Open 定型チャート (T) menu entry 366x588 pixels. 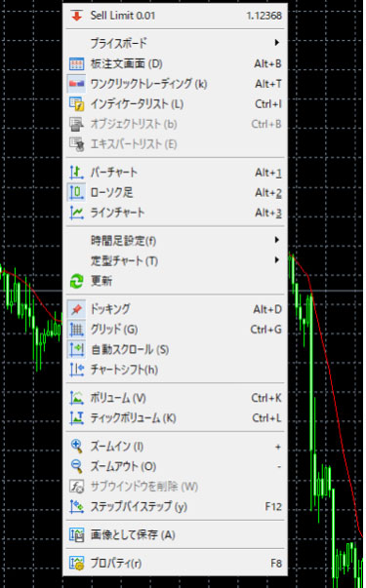[x=175, y=260]
